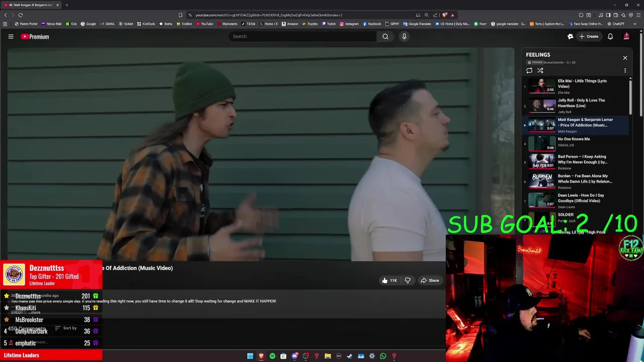Viewport: 644px width, 362px height.
Task: Open YouTube bookmark in bookmarks bar
Action: pos(204,24)
